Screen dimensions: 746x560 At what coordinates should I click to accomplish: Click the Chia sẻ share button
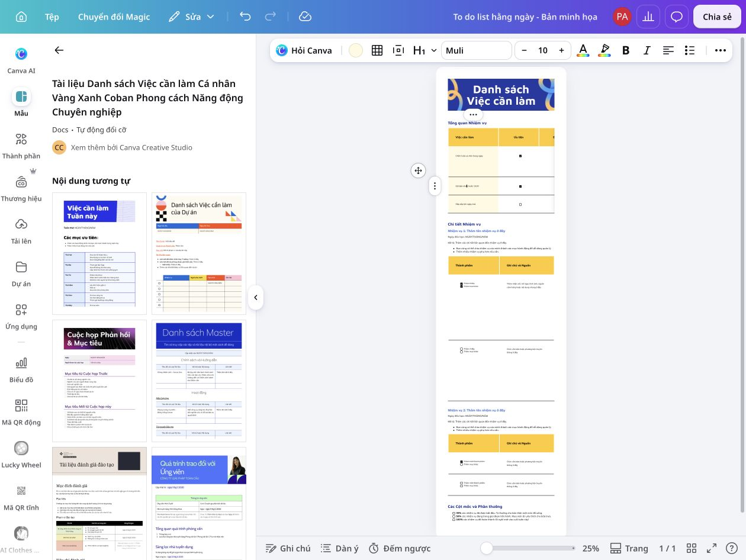(717, 17)
